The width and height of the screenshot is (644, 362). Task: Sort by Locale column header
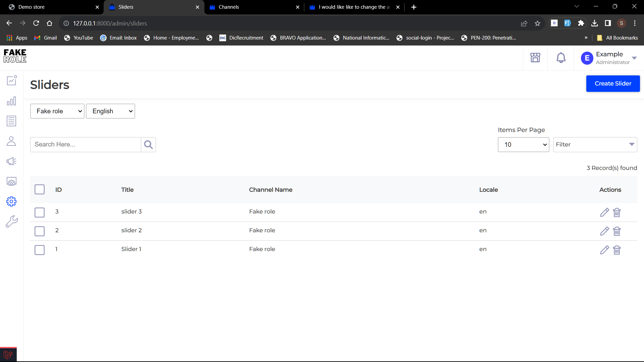[x=488, y=190]
